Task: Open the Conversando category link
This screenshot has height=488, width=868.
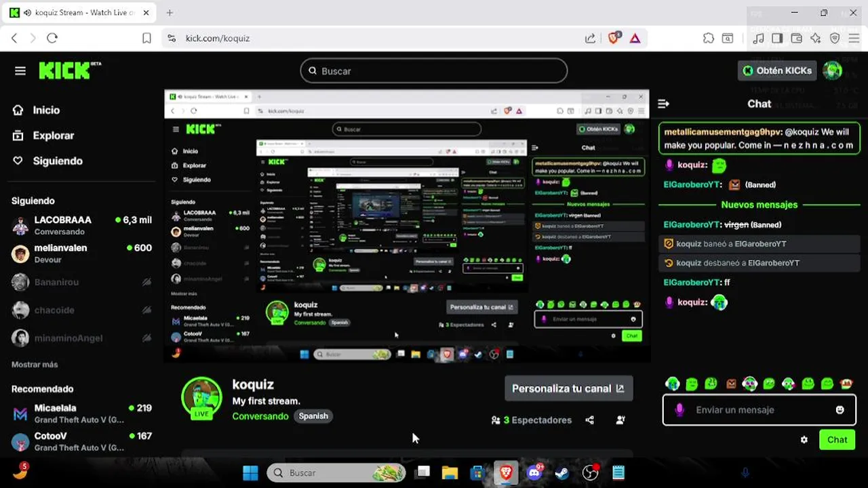Action: [260, 416]
